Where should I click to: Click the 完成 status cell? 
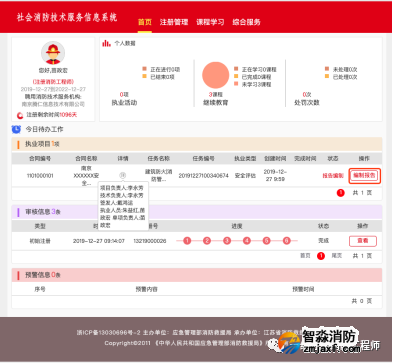pos(323,241)
